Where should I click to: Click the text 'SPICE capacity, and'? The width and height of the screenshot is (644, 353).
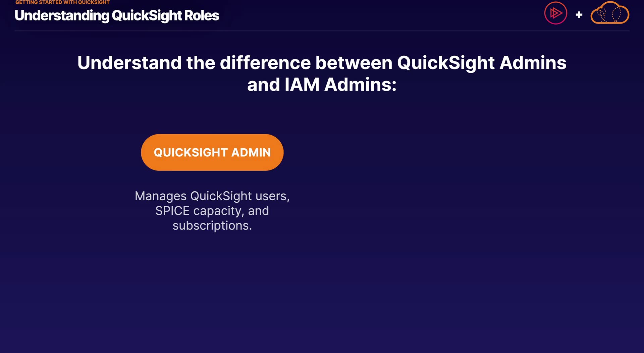coord(212,211)
